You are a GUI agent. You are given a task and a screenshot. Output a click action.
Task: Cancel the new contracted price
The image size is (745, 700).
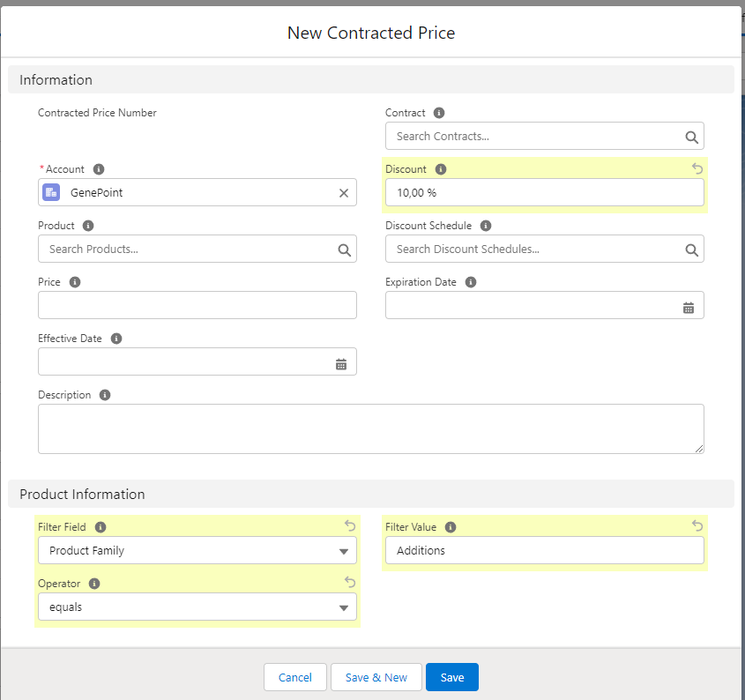[x=294, y=677]
